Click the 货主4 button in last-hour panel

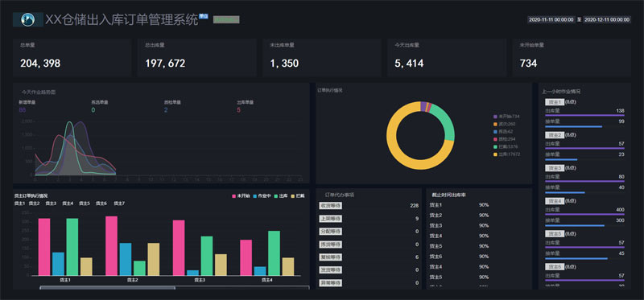click(555, 201)
